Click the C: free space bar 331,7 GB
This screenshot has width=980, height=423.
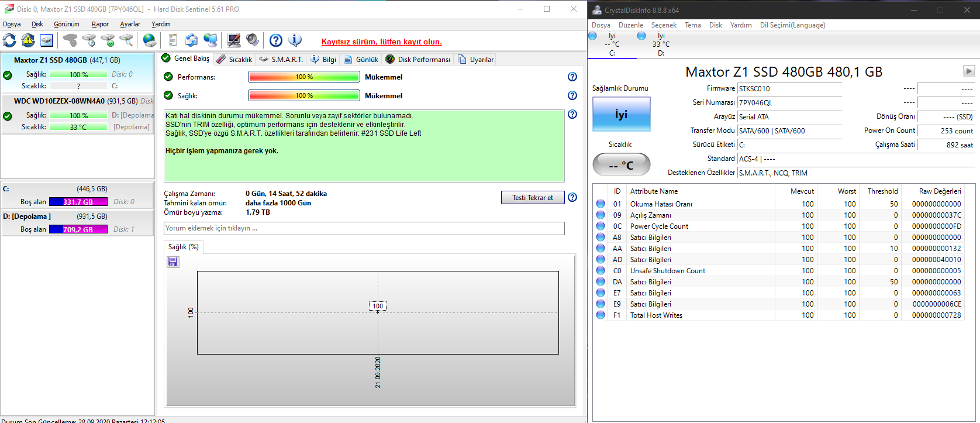pos(78,202)
